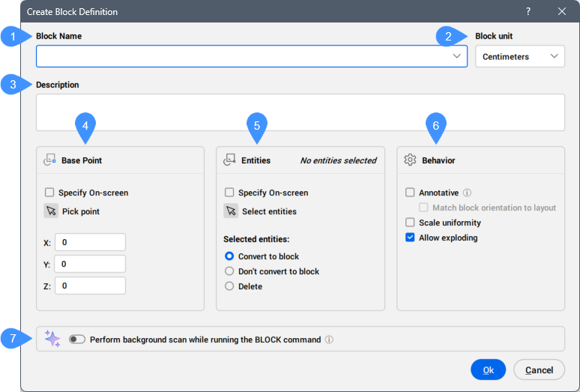Uncheck the Allow exploding checkbox
Viewport: 580px width, 392px height.
coord(410,238)
